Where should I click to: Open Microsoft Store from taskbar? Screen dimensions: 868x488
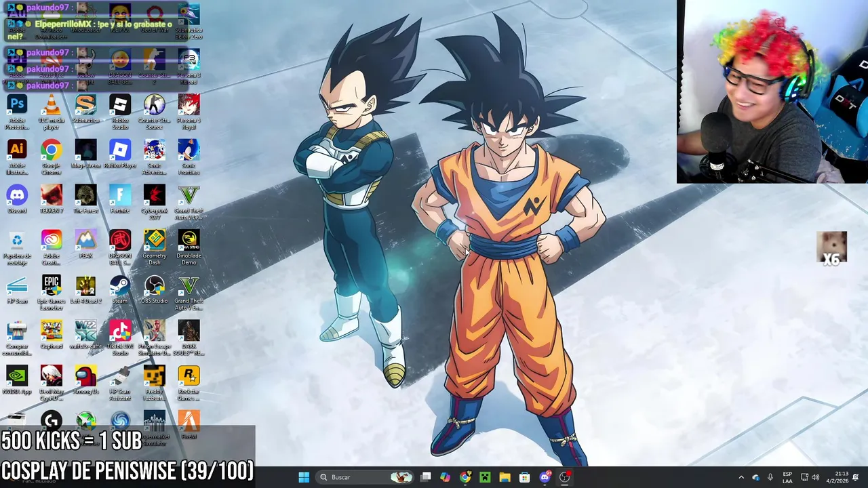click(524, 477)
